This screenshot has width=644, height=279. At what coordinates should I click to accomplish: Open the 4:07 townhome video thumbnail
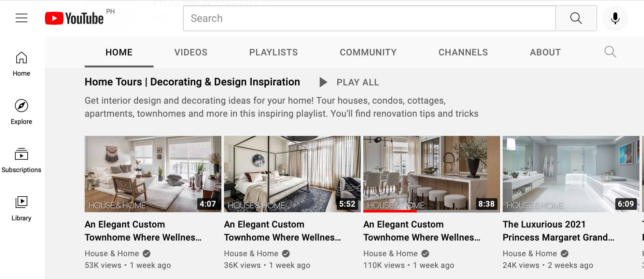click(153, 174)
